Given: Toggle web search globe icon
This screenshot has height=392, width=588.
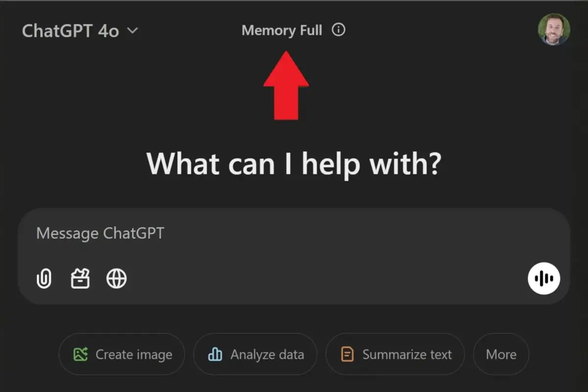Looking at the screenshot, I should click(x=117, y=279).
